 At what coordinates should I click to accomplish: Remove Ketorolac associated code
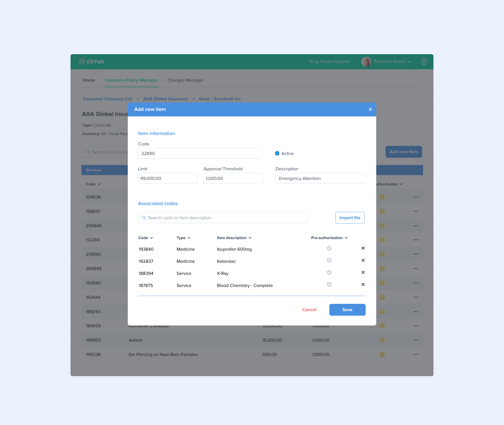tap(363, 260)
